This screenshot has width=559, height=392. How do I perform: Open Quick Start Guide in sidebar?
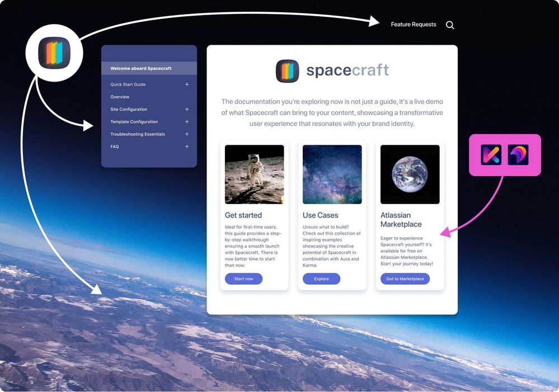click(x=128, y=84)
